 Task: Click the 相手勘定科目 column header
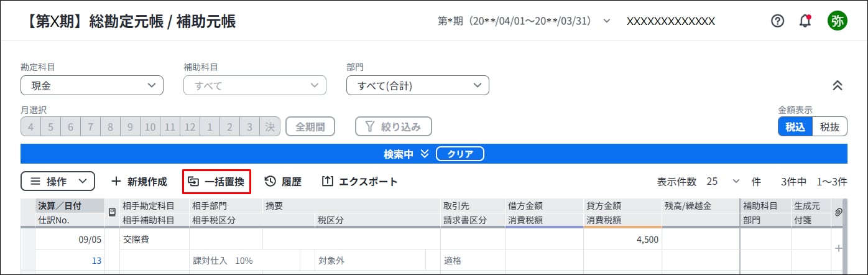[x=154, y=206]
